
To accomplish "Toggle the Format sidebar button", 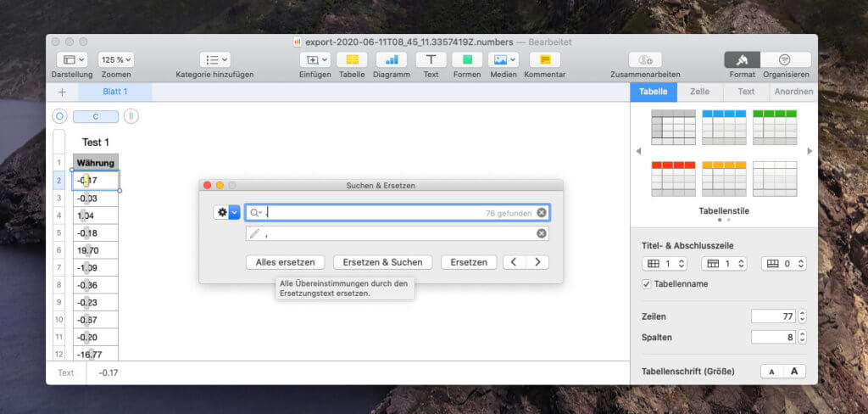I will 743,60.
